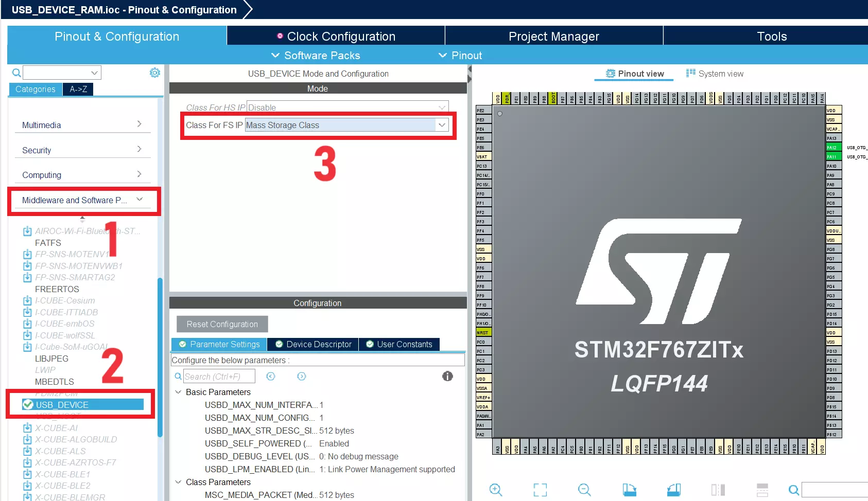Click the Search (Ctrl+F) parameter field
The height and width of the screenshot is (501, 868).
[x=219, y=377]
